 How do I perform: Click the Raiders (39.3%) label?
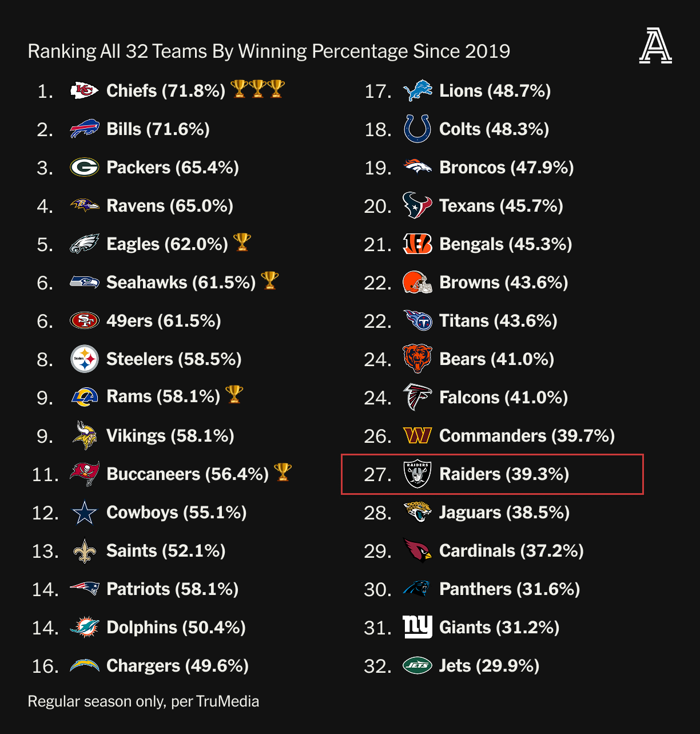pos(504,474)
